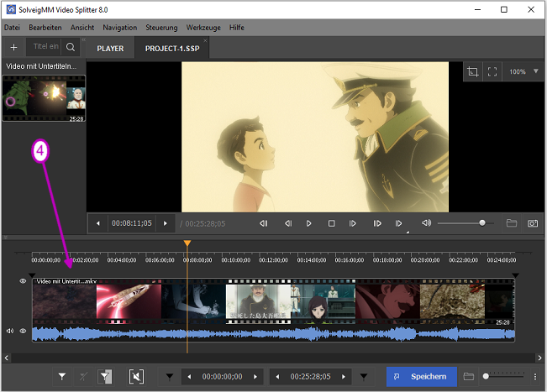This screenshot has height=392, width=547.
Task: Advance one frame forward
Action: coord(353,223)
